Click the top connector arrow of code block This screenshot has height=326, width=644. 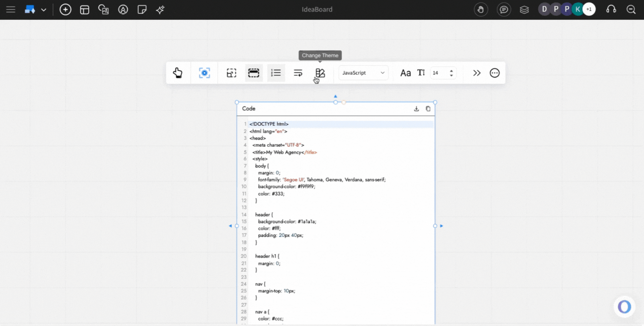pos(335,96)
